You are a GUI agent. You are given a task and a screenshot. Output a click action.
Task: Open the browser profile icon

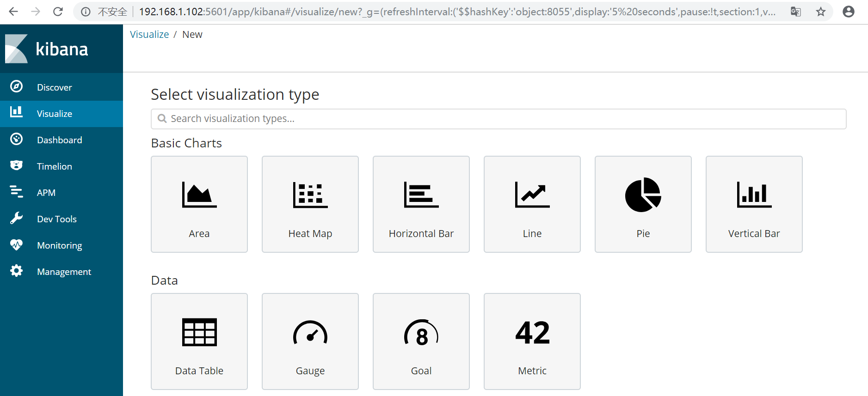point(849,12)
